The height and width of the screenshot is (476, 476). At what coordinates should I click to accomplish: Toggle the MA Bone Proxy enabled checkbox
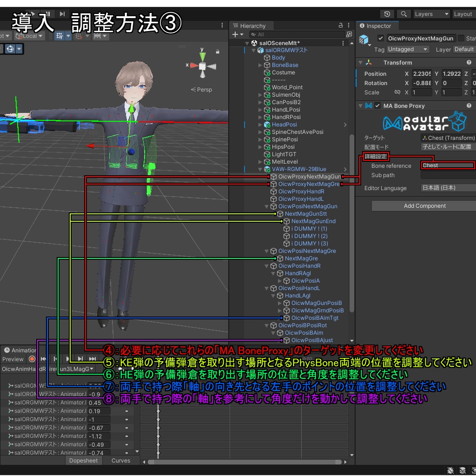pyautogui.click(x=378, y=106)
